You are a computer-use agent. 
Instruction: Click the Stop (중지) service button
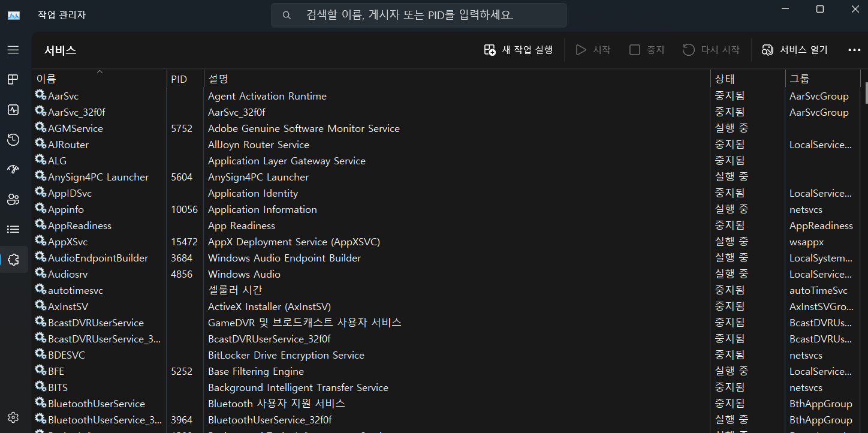[x=647, y=50]
